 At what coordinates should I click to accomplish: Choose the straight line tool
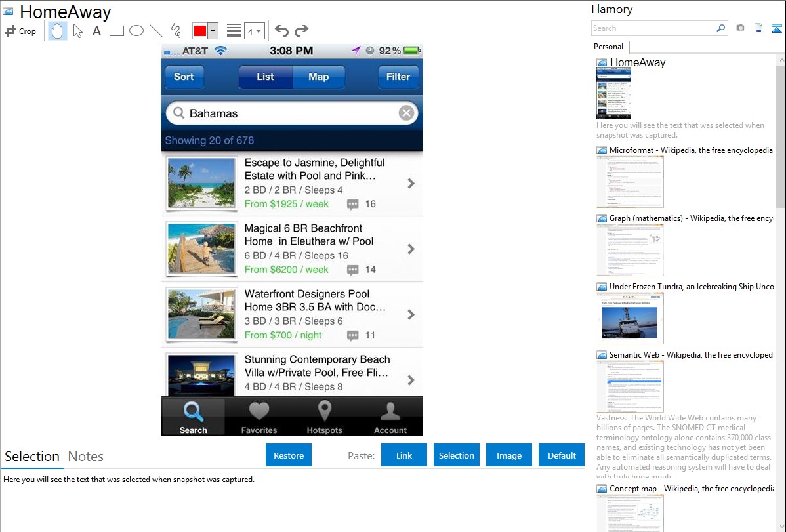(x=156, y=31)
